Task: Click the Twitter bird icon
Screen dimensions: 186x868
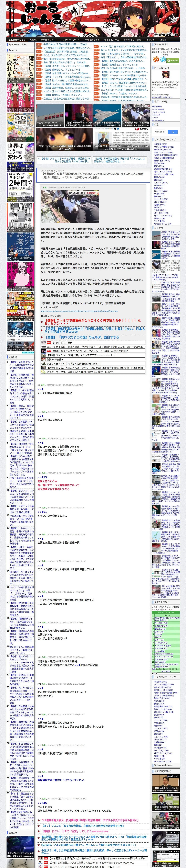Action: click(163, 59)
